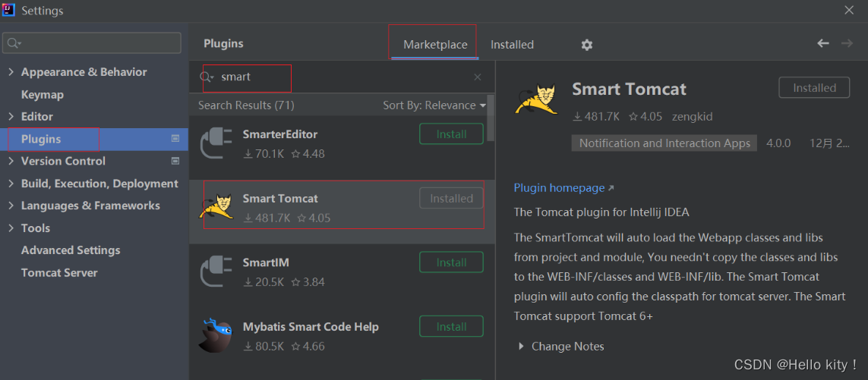Click the 4.0.0 version text
868x380 pixels.
click(778, 143)
